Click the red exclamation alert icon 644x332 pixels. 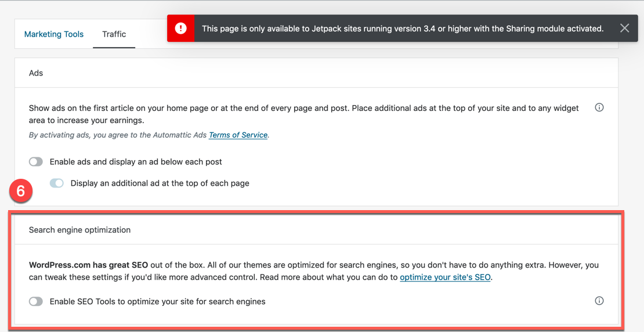tap(181, 28)
